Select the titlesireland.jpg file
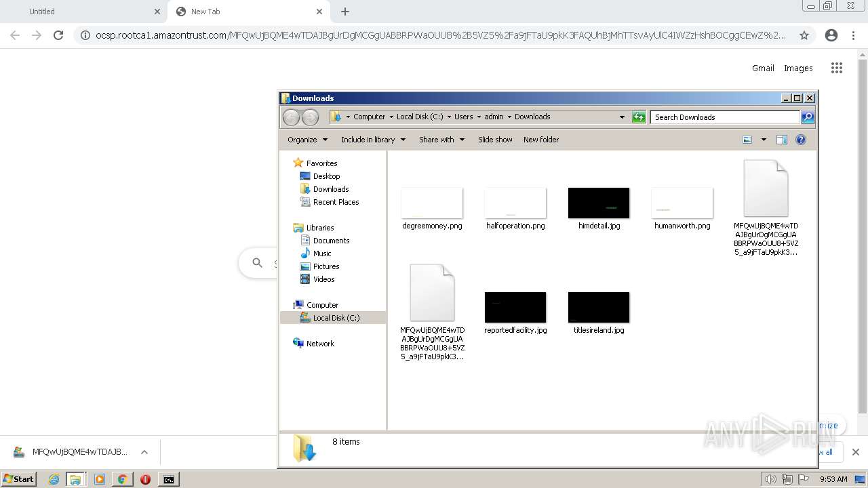 [599, 313]
